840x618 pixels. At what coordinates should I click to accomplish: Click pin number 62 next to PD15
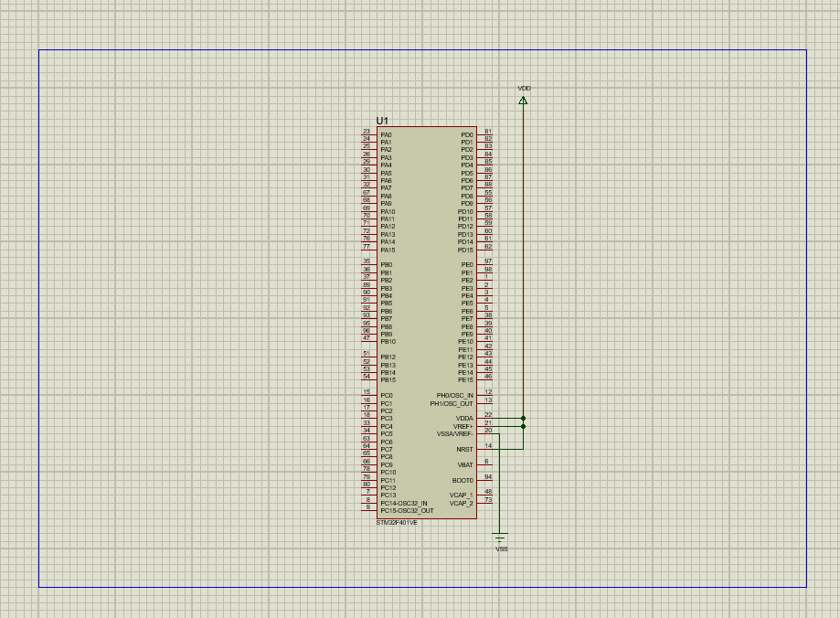[x=488, y=247]
